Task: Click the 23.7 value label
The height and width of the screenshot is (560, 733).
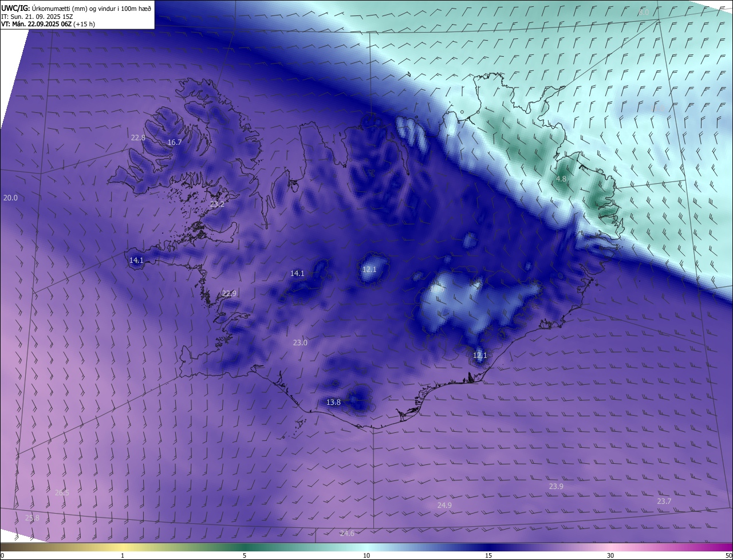Action: click(x=664, y=502)
